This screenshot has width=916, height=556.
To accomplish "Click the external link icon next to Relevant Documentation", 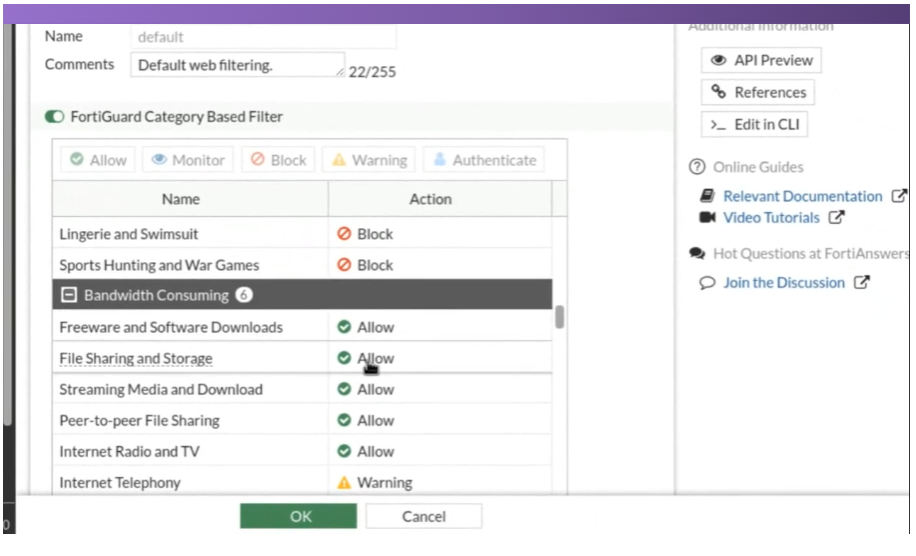I will point(899,196).
